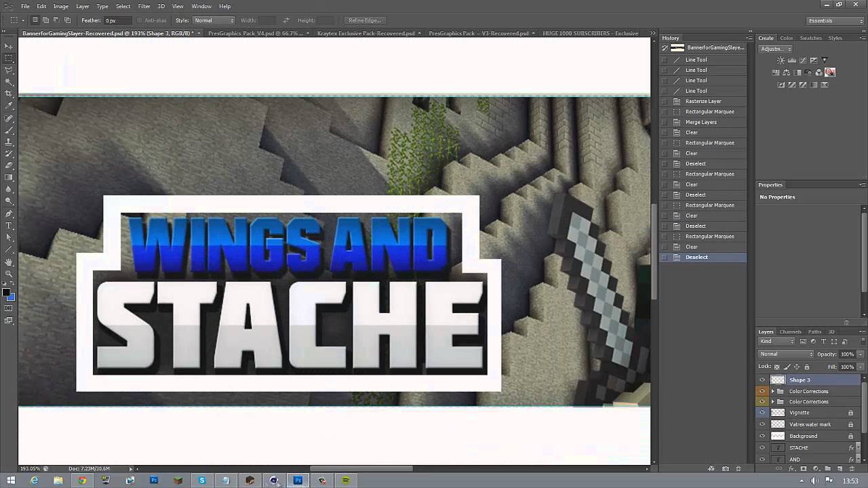Screen dimensions: 868x488
Task: Open the Adjustments dropdown in Create panel
Action: 775,49
